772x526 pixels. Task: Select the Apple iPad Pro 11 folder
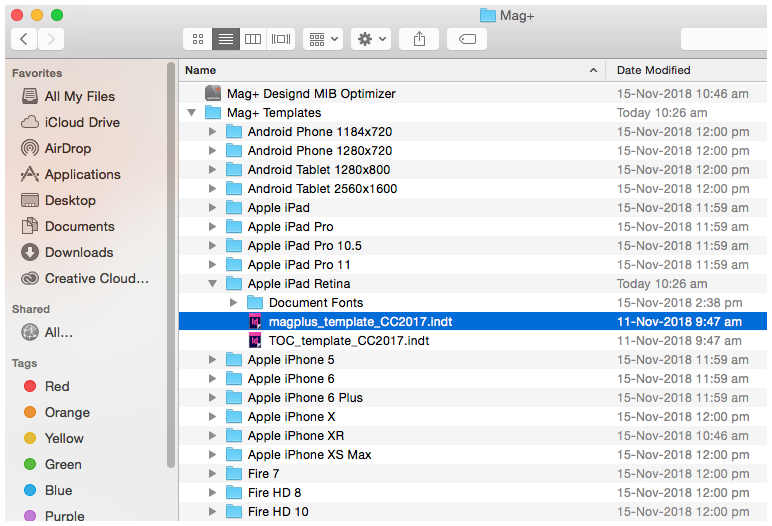point(473,264)
